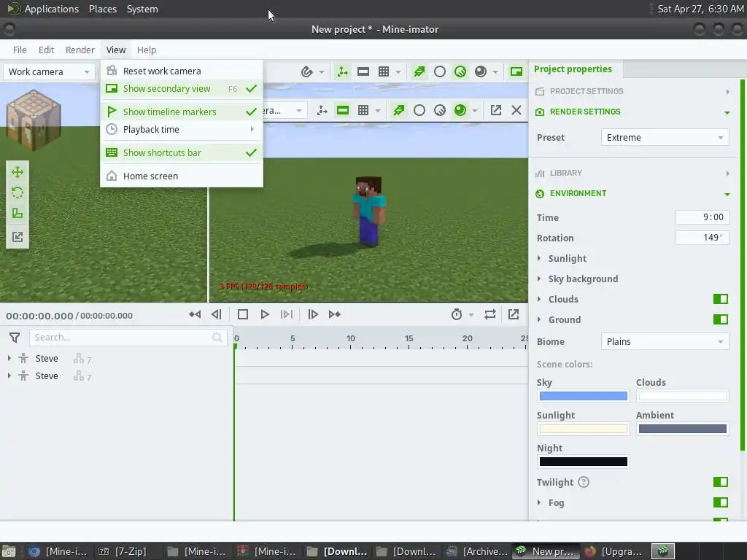
Task: Open the Edit menu
Action: 46,50
